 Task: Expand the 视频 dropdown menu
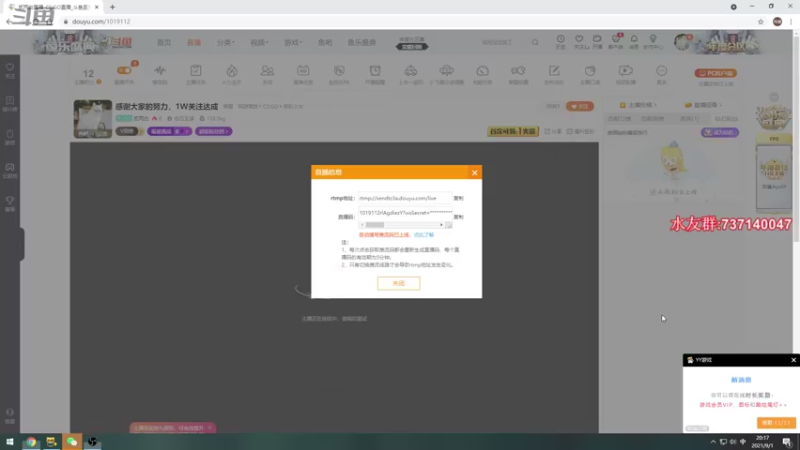(259, 42)
